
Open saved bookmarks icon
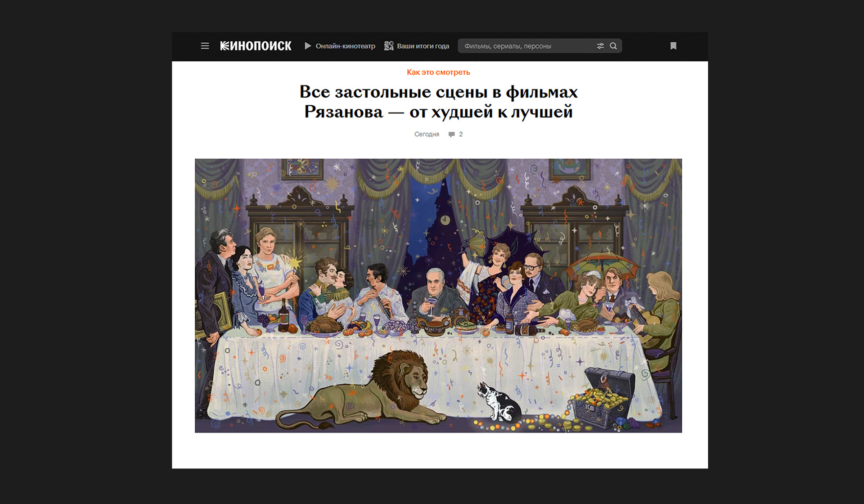pos(673,46)
